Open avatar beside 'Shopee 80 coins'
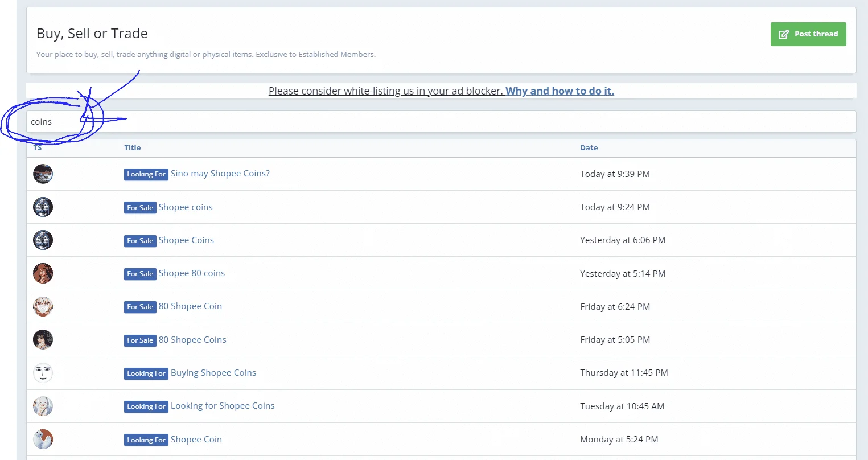868x460 pixels. coord(43,273)
